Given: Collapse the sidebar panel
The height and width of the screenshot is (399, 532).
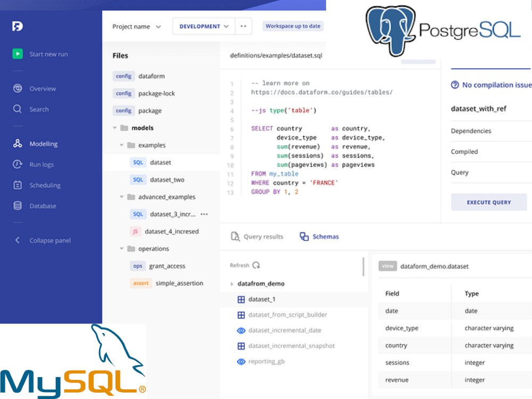Looking at the screenshot, I should pos(43,240).
